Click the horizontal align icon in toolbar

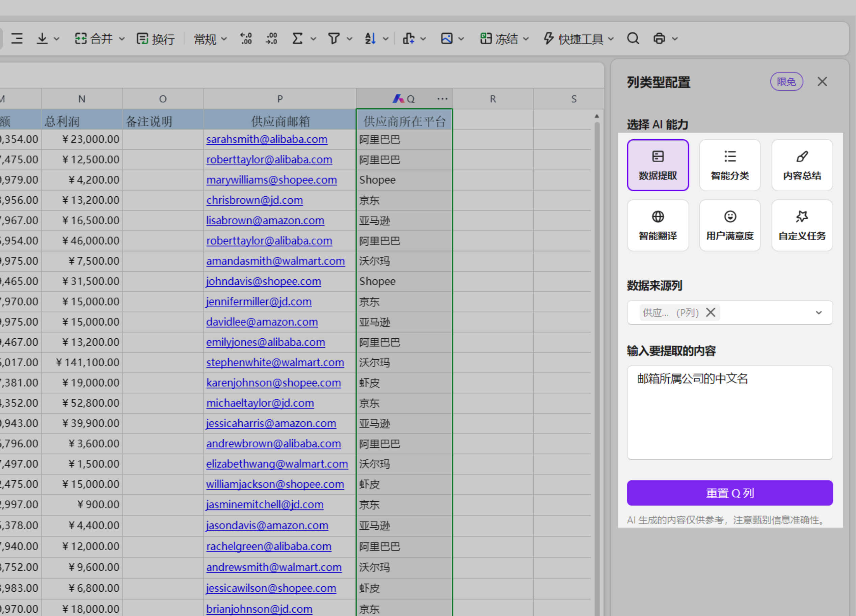pos(17,38)
